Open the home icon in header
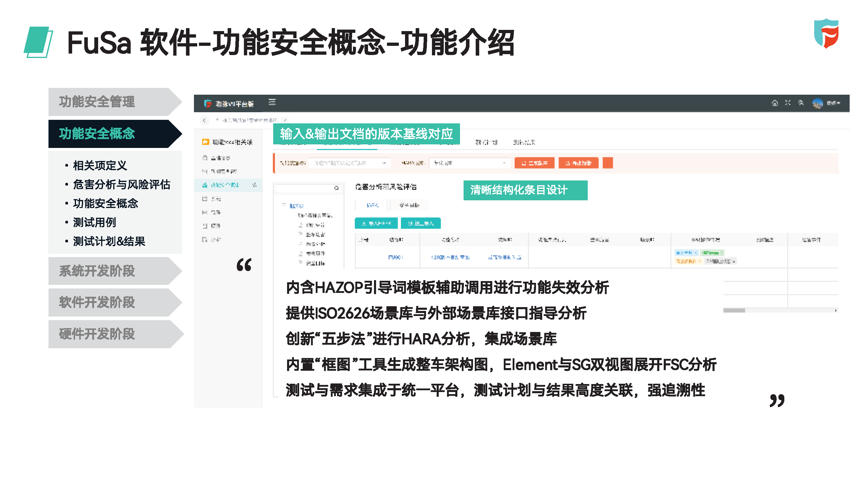Viewport: 868px width, 487px height. pyautogui.click(x=775, y=103)
